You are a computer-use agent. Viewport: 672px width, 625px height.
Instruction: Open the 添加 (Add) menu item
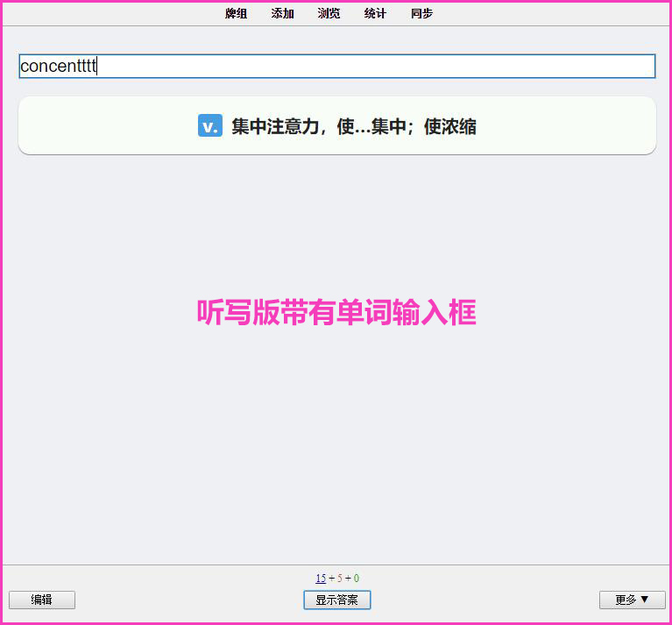click(x=282, y=14)
